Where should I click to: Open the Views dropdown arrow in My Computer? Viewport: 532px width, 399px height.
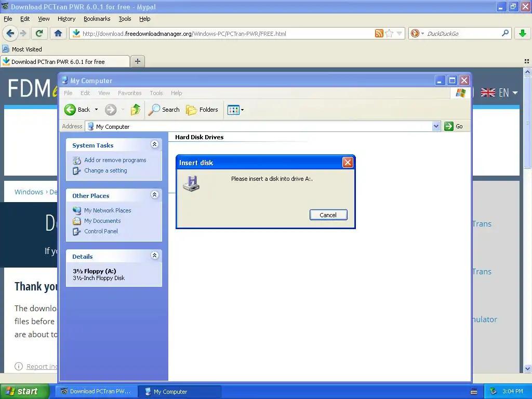coord(242,110)
